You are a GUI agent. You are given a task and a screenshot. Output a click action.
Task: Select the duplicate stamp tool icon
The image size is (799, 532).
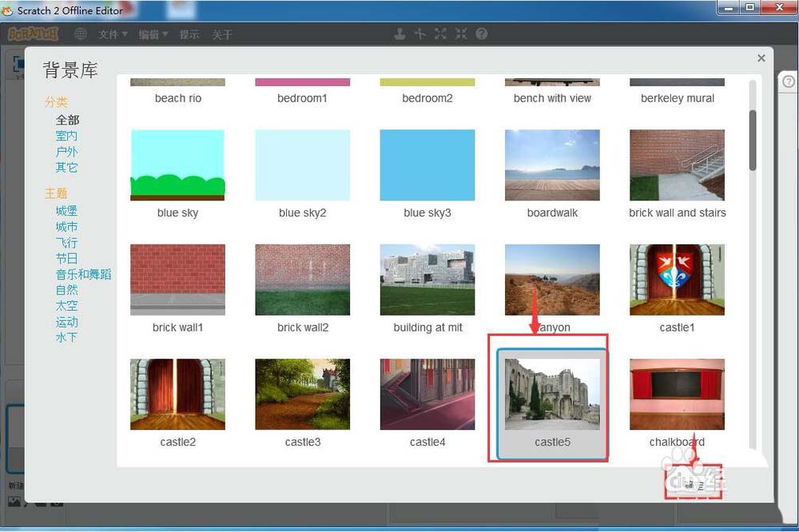(399, 34)
